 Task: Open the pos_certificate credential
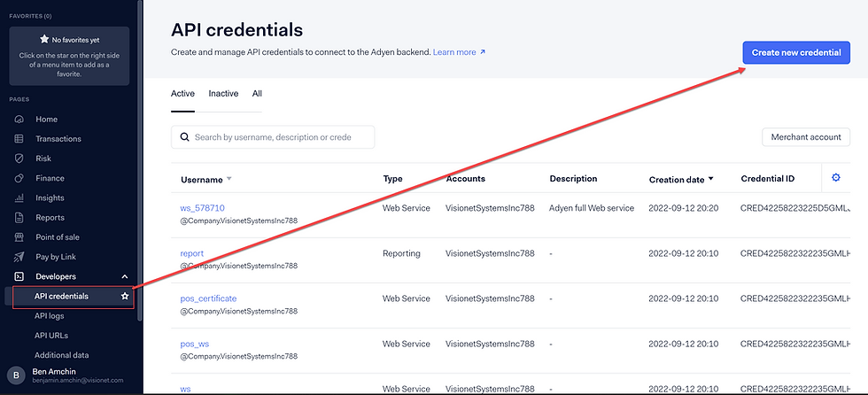(x=208, y=298)
